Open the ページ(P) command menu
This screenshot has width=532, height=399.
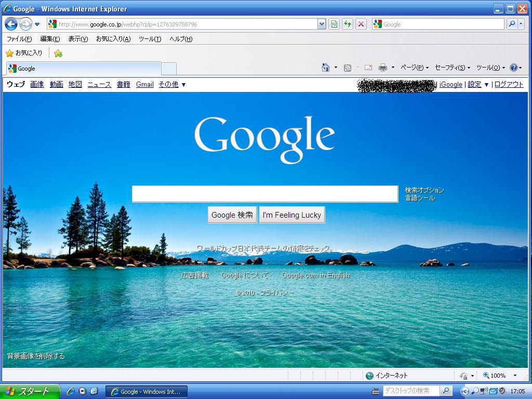(x=415, y=68)
